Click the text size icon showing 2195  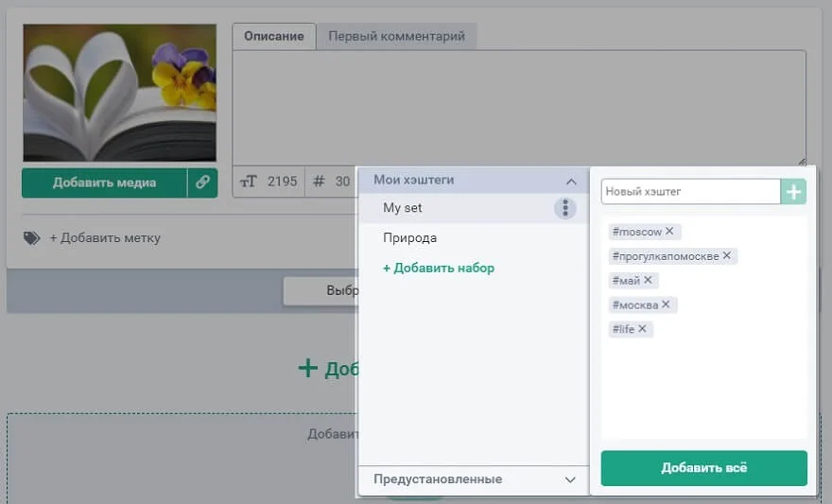tap(249, 182)
